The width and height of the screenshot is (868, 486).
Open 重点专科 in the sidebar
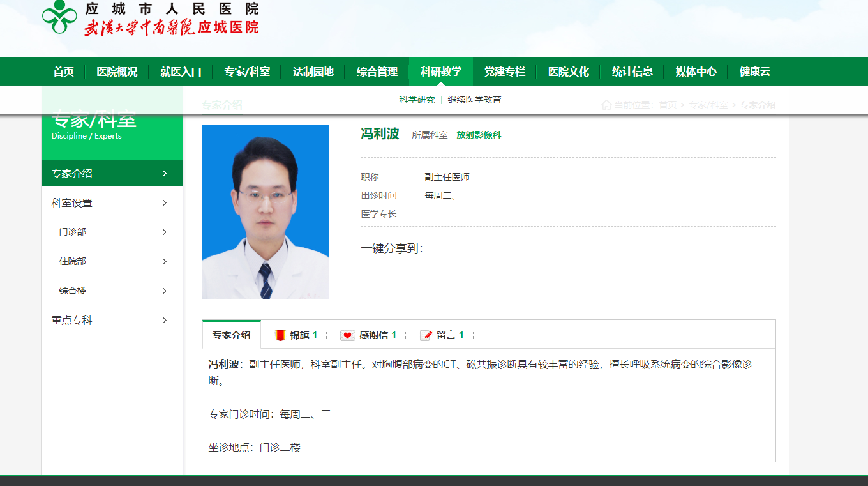pos(112,320)
